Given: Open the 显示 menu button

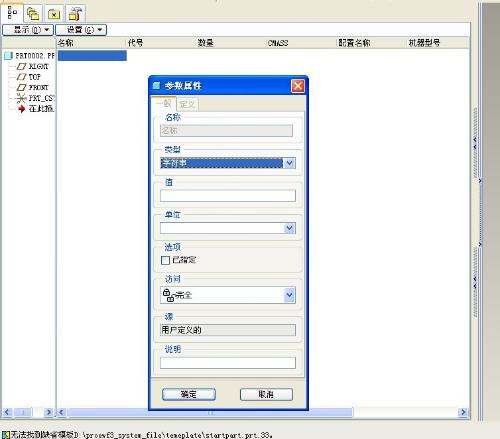Looking at the screenshot, I should [x=28, y=30].
